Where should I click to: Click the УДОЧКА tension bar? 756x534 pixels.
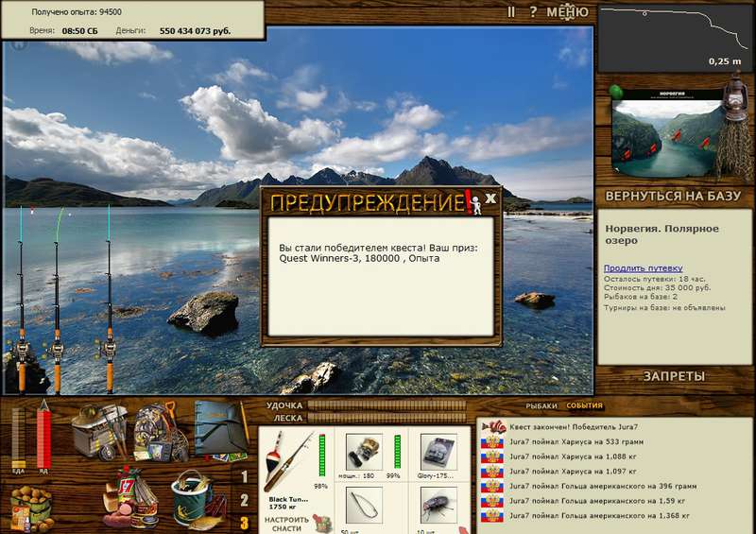[387, 405]
